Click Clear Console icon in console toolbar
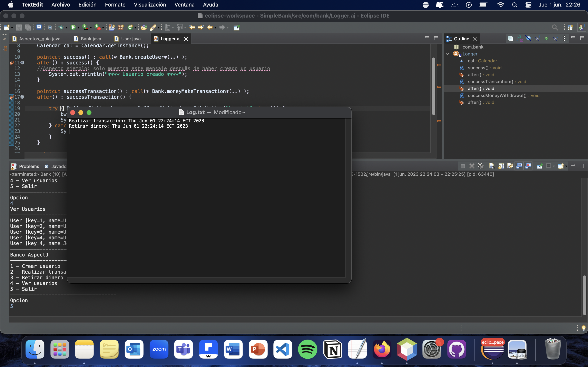 [x=492, y=166]
